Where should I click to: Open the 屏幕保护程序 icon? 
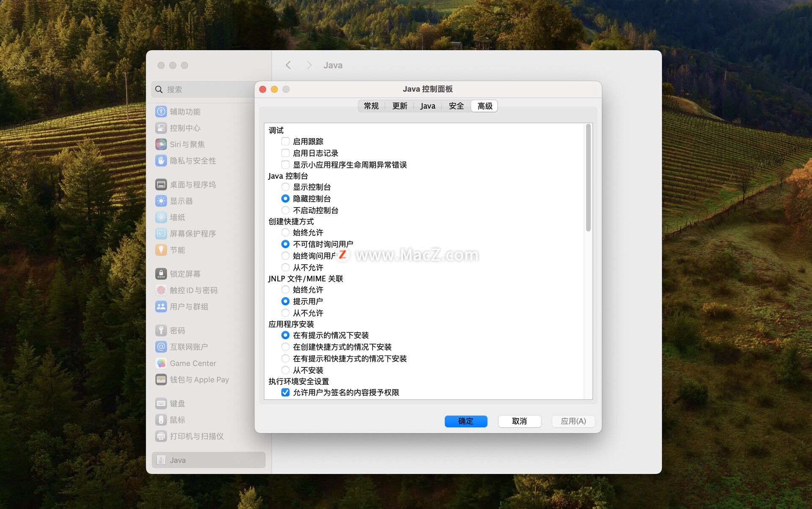click(x=161, y=233)
